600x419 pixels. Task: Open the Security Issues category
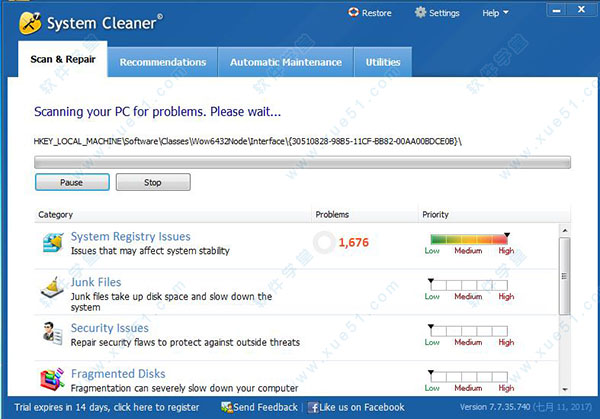click(109, 328)
